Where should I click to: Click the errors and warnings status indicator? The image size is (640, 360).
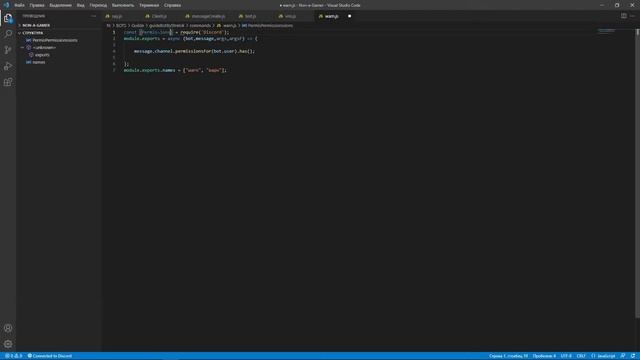13,356
